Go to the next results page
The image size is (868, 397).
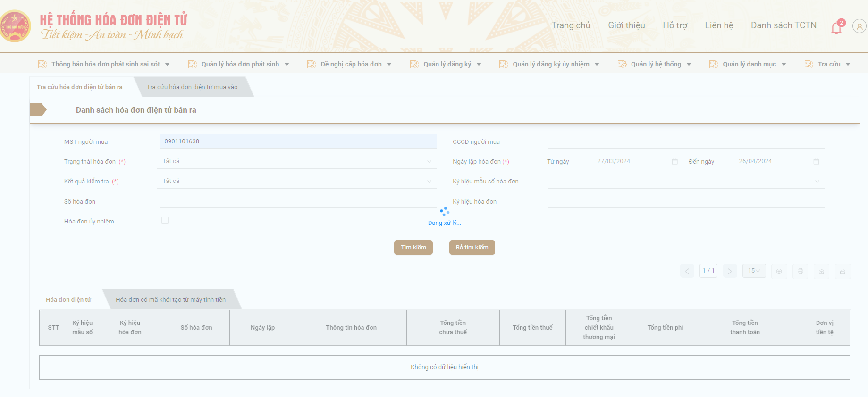(x=730, y=271)
